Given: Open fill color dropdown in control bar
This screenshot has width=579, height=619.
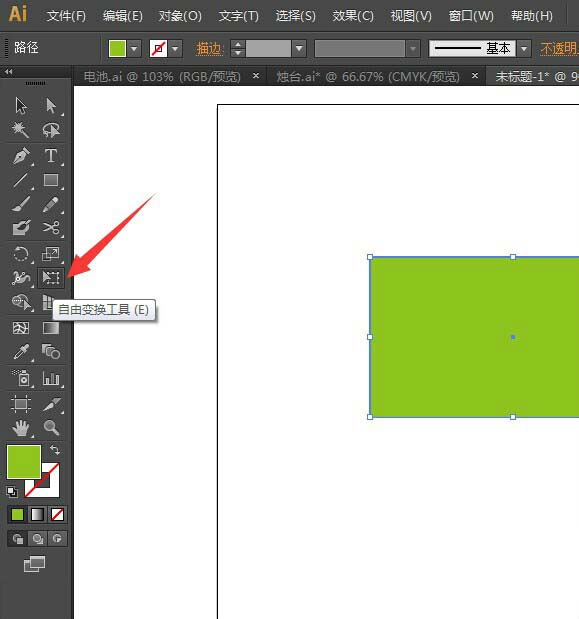Looking at the screenshot, I should pyautogui.click(x=134, y=49).
